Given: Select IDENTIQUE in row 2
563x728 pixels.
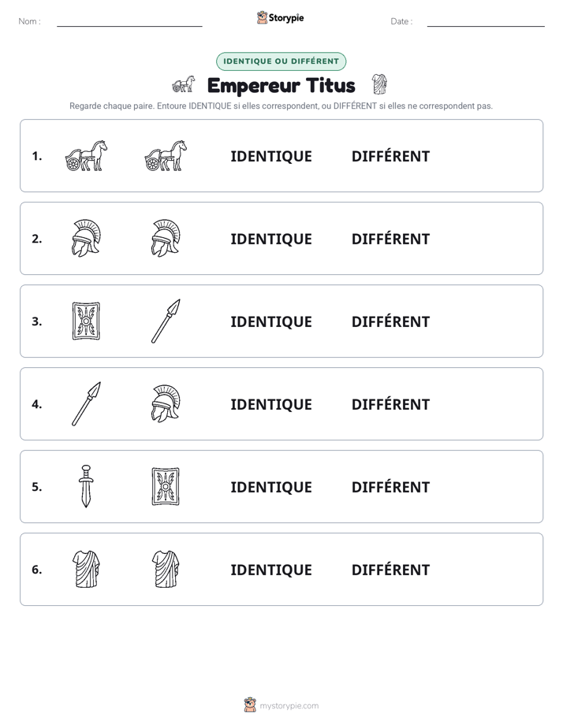Looking at the screenshot, I should 271,239.
